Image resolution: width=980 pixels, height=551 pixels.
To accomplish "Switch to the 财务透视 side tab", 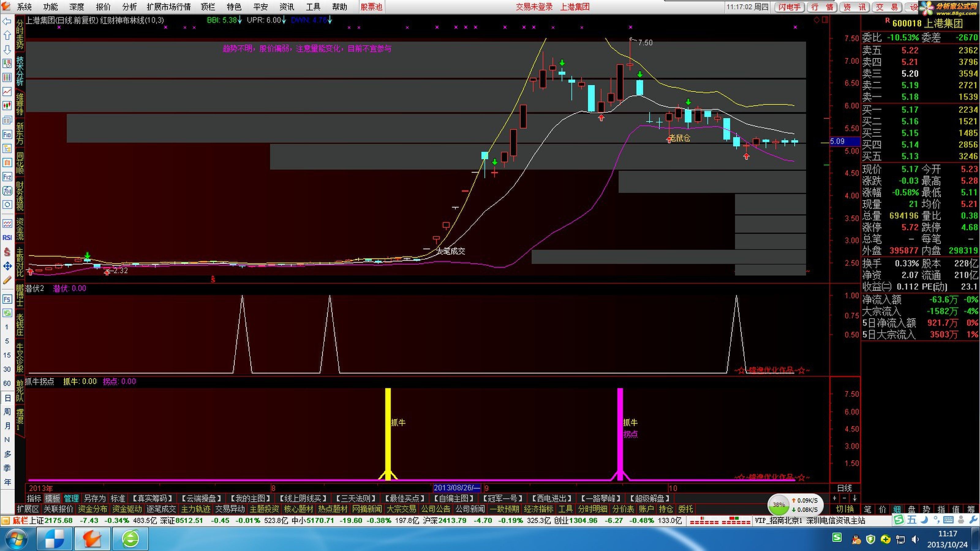I will click(20, 196).
